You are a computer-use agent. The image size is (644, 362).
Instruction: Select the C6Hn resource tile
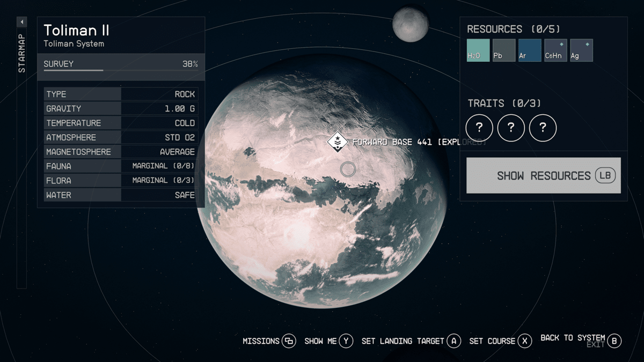555,50
